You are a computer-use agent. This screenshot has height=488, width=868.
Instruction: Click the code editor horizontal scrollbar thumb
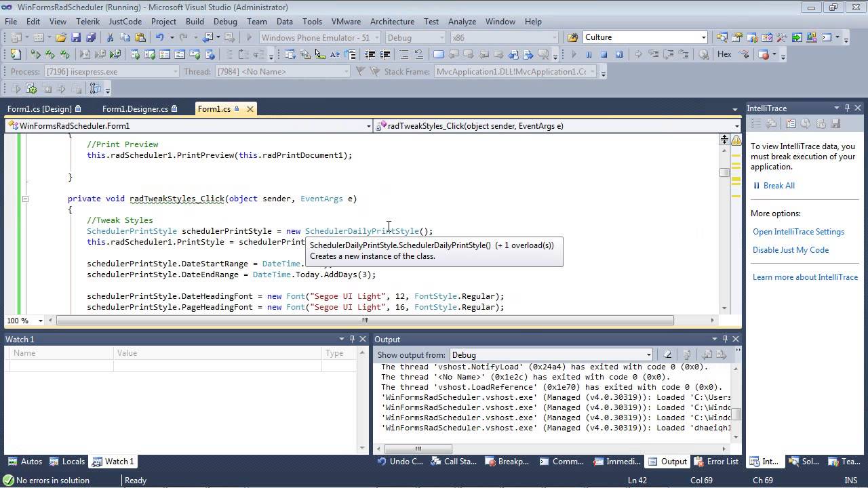pyautogui.click(x=365, y=321)
